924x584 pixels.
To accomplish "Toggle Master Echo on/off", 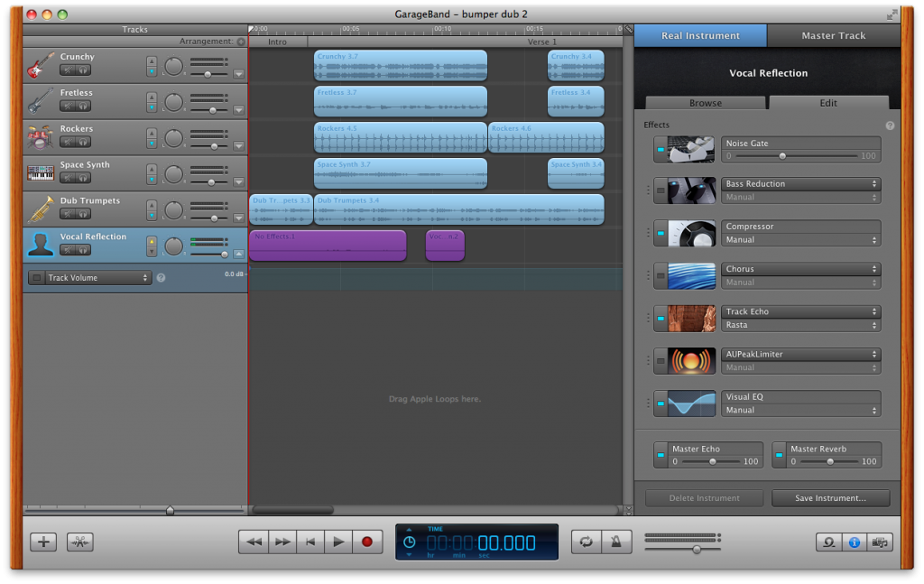I will coord(661,455).
